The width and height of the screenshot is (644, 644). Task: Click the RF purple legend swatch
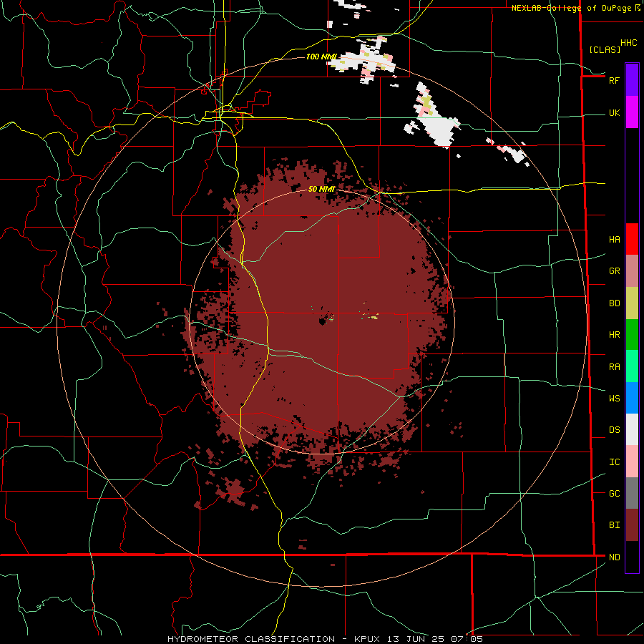click(x=632, y=80)
